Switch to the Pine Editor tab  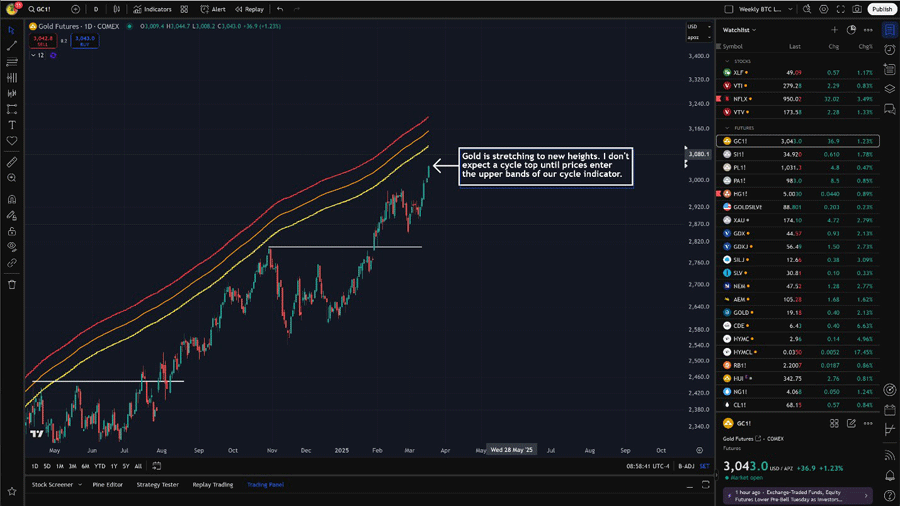pos(108,484)
